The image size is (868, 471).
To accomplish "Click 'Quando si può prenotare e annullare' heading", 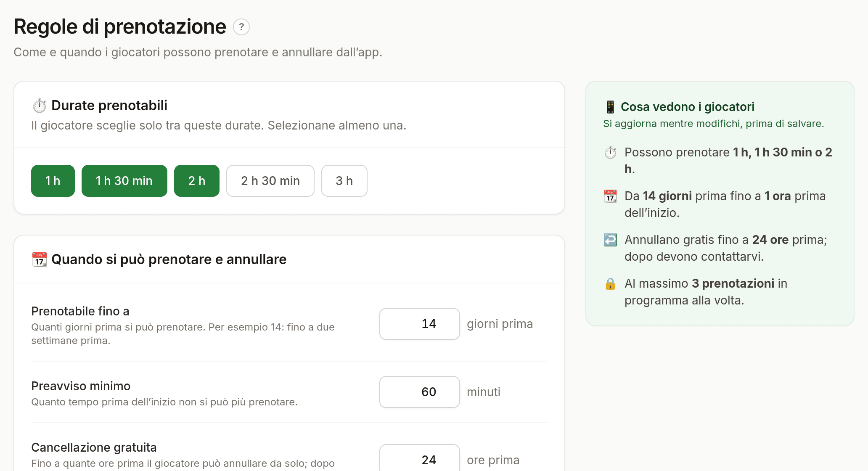I will click(x=169, y=259).
